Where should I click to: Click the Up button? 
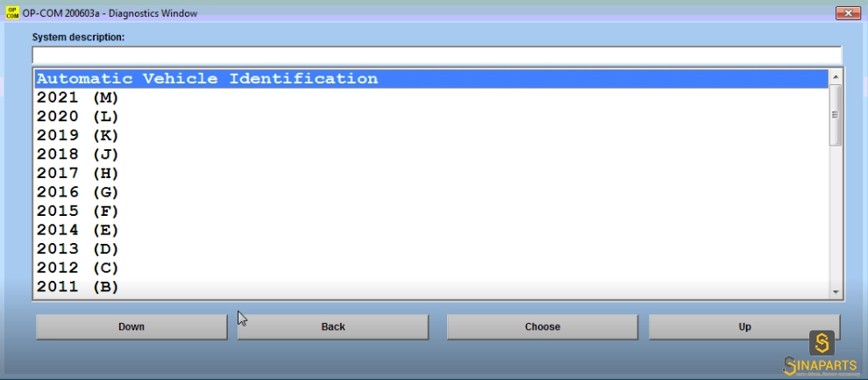tap(744, 326)
